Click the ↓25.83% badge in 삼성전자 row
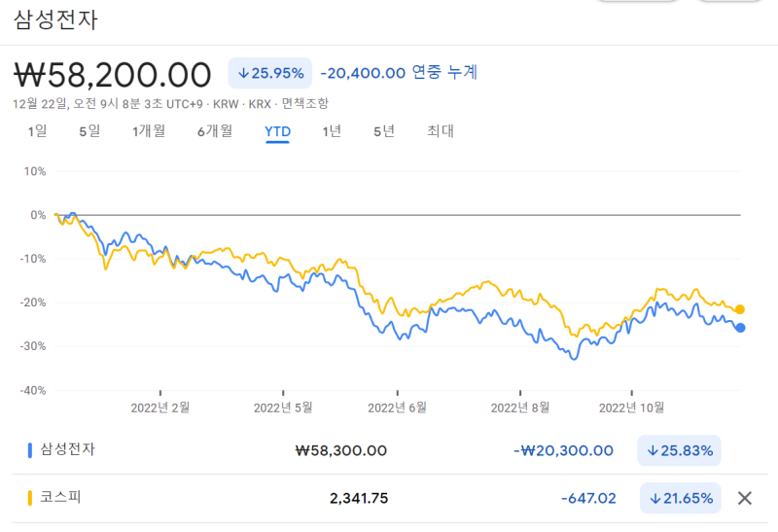The image size is (778, 532). click(679, 450)
